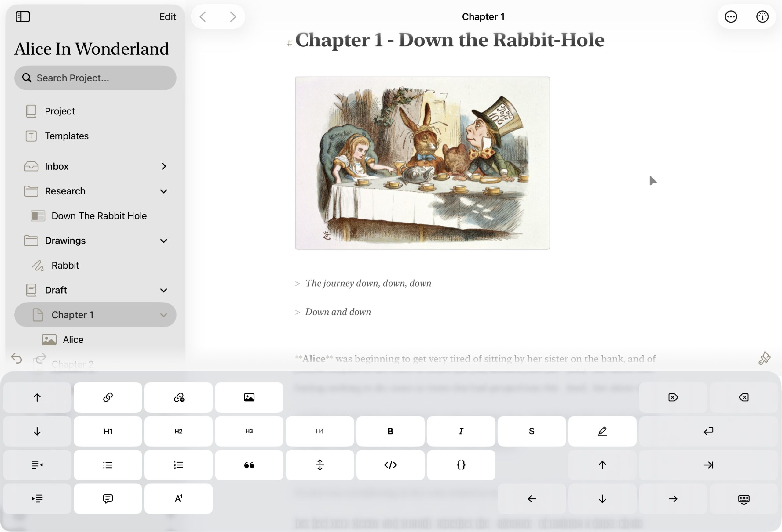
Task: Collapse the Drawings folder
Action: pos(164,241)
